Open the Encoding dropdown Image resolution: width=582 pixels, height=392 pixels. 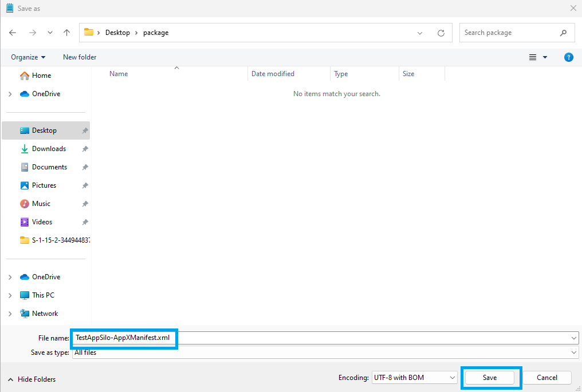coord(414,378)
